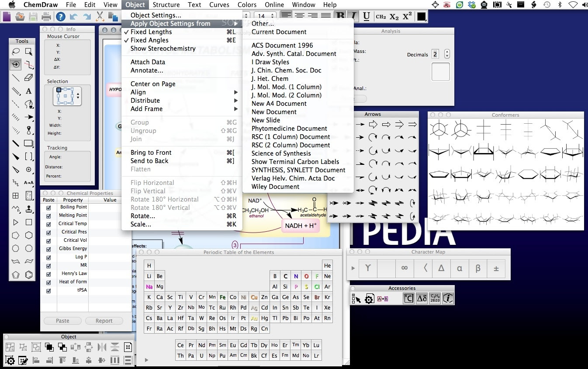Click Center on Page menu entry

coord(182,84)
